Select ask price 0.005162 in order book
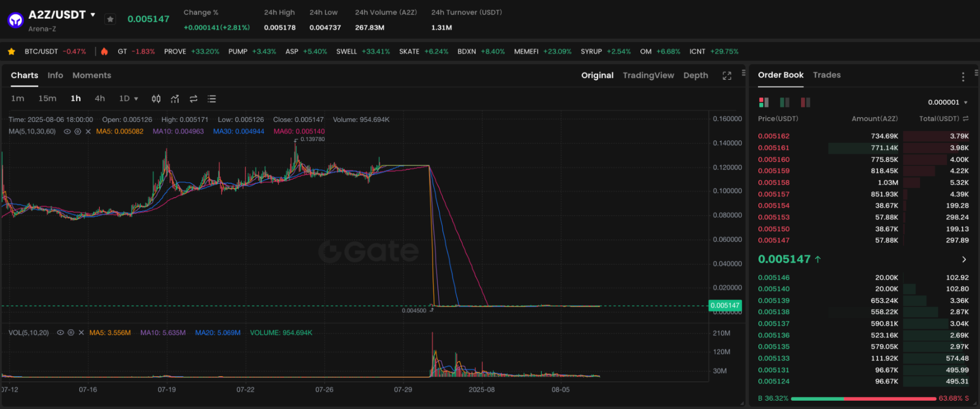The width and height of the screenshot is (980, 409). (774, 136)
